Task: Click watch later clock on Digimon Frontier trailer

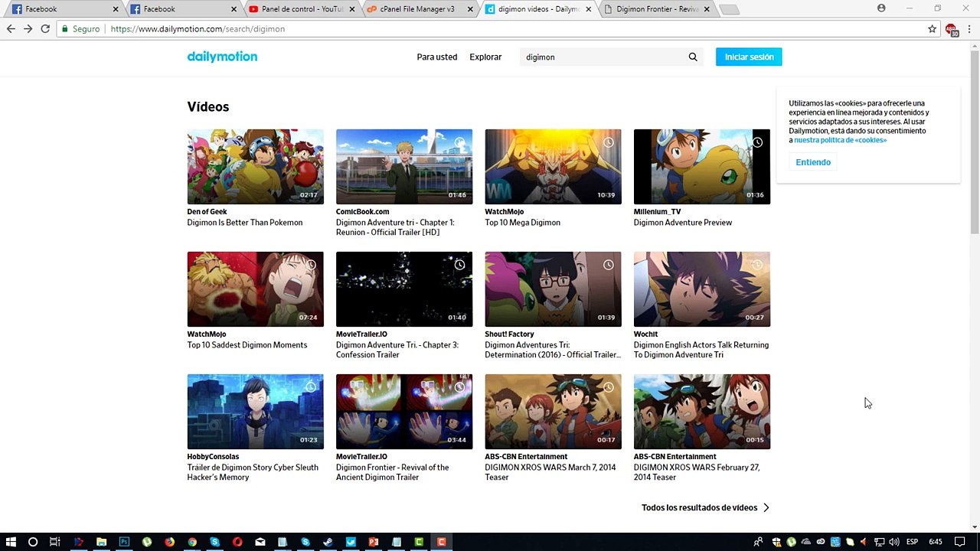Action: coord(459,387)
